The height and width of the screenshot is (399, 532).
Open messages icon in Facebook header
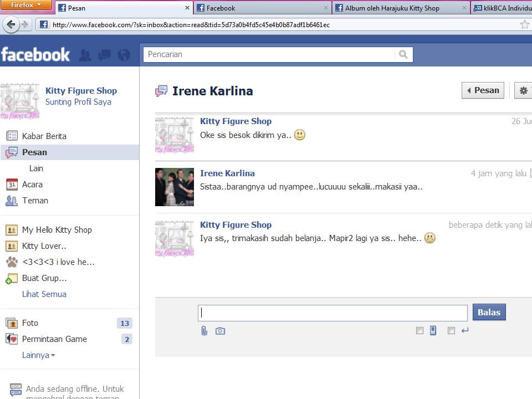(x=105, y=55)
